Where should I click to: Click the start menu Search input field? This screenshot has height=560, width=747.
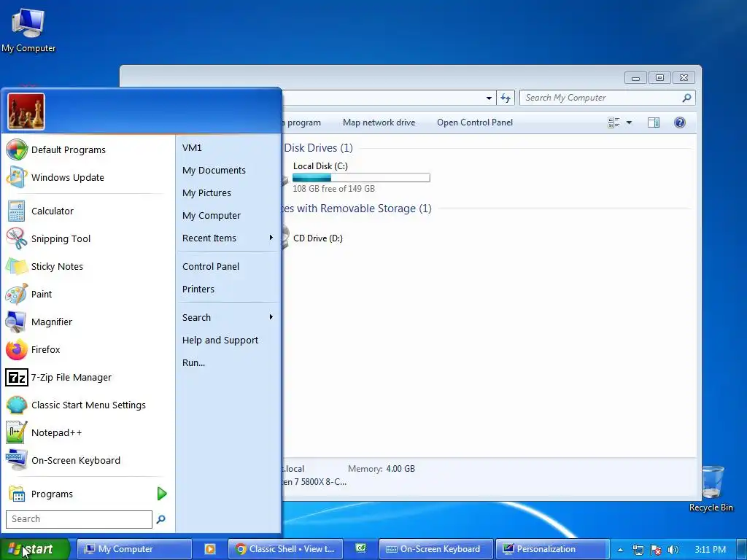click(x=79, y=519)
